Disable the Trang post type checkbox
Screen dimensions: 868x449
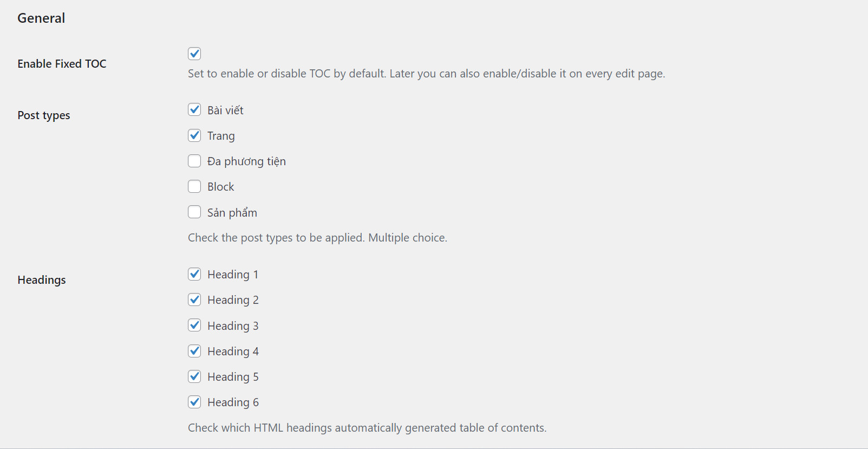(194, 135)
